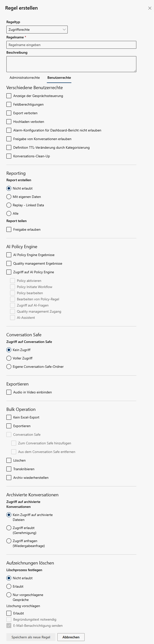Tick Audio in Video einbinden
The height and width of the screenshot is (644, 154).
(x=9, y=392)
